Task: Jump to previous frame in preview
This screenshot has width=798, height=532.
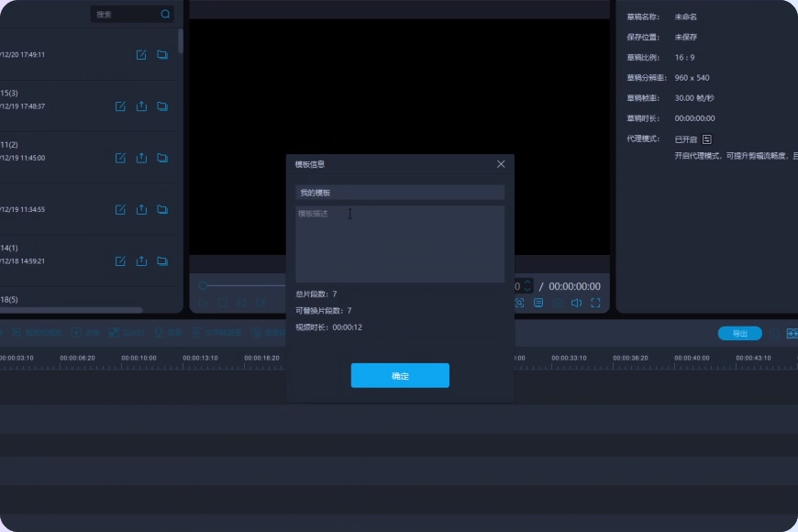Action: 242,303
